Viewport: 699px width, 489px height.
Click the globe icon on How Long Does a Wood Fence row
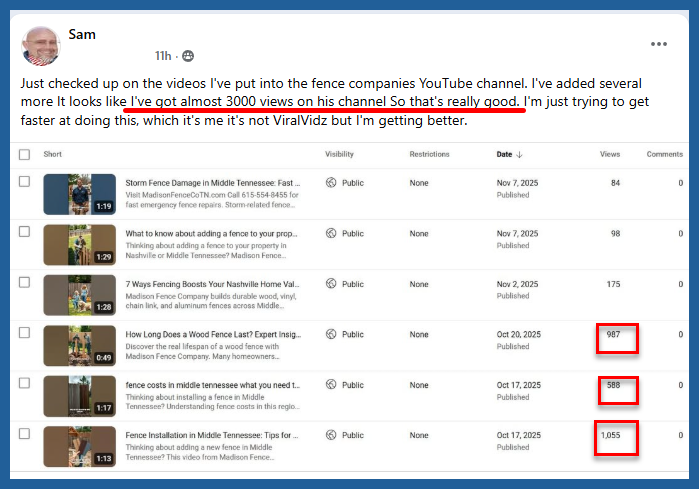(x=331, y=335)
